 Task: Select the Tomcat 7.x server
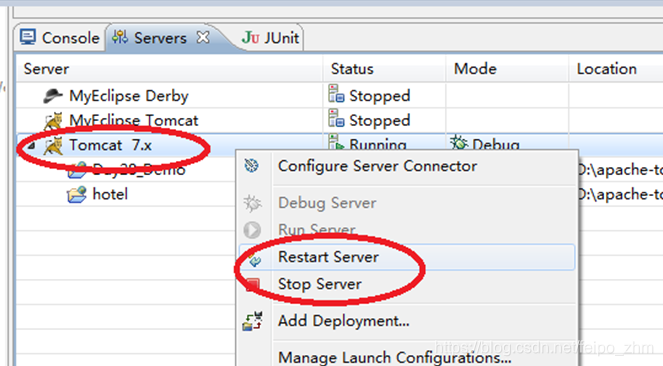click(x=110, y=145)
